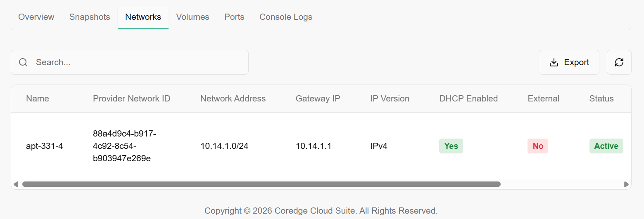Click the search magnifier icon
This screenshot has height=219, width=644.
point(24,62)
